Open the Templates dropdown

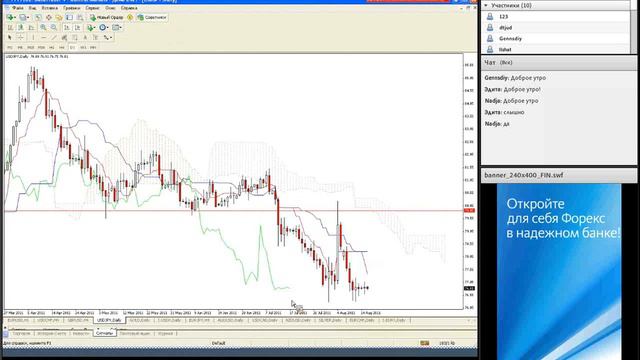click(116, 27)
